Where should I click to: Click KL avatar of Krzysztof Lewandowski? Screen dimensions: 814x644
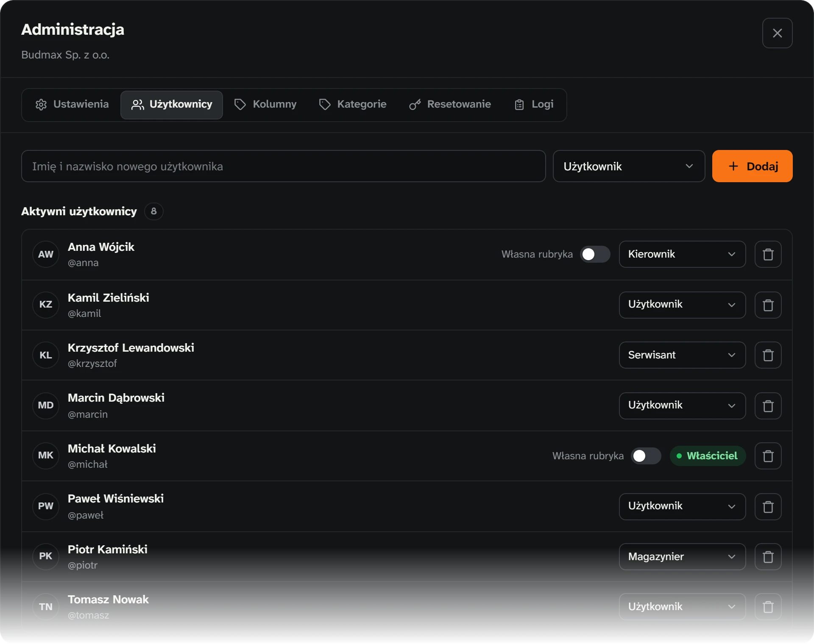pos(46,355)
